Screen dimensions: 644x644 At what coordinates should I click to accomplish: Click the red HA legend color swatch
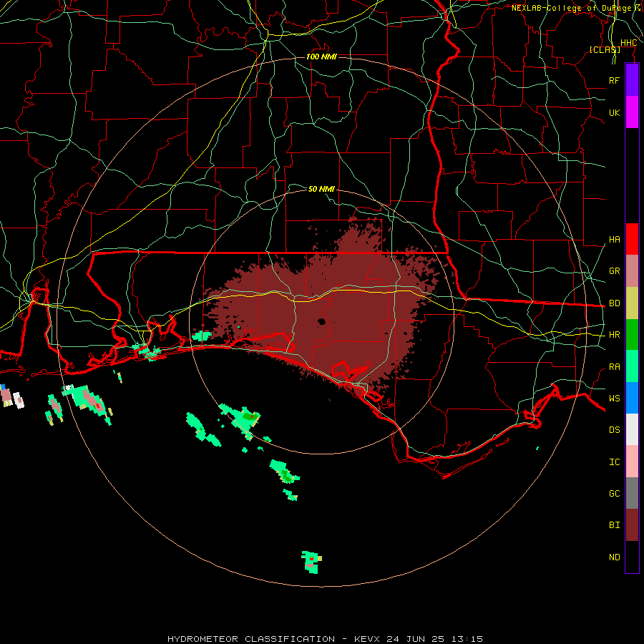(632, 239)
